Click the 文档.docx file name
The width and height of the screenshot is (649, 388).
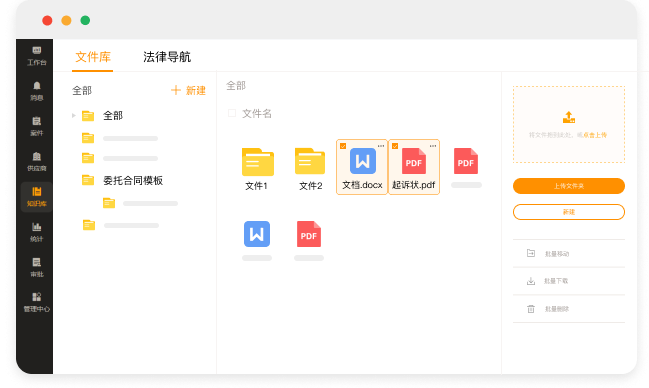(x=362, y=185)
